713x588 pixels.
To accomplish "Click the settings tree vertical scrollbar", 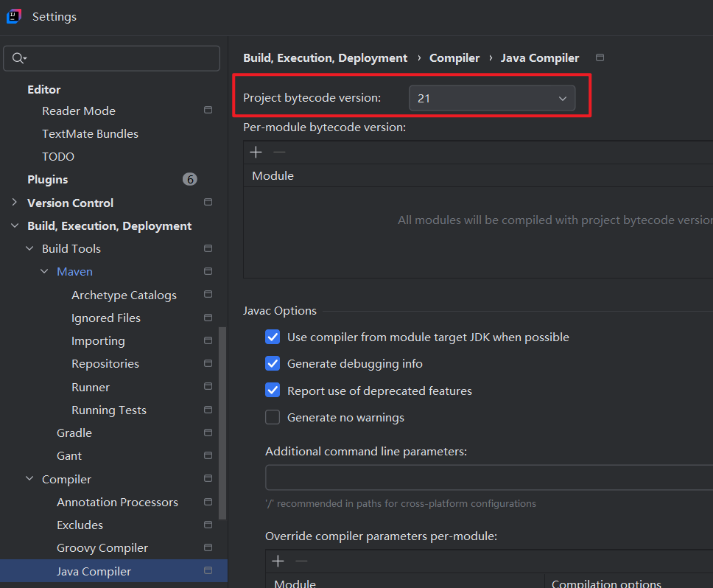I will click(x=222, y=423).
